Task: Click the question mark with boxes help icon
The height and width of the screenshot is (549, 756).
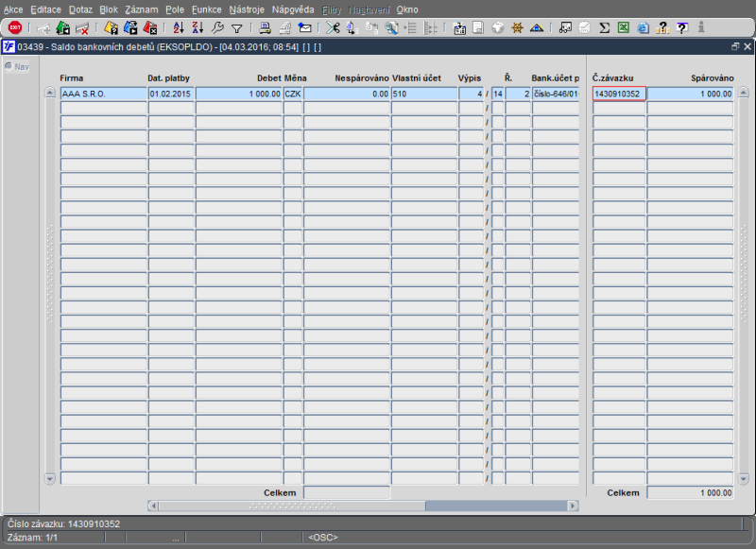Action: pyautogui.click(x=662, y=28)
